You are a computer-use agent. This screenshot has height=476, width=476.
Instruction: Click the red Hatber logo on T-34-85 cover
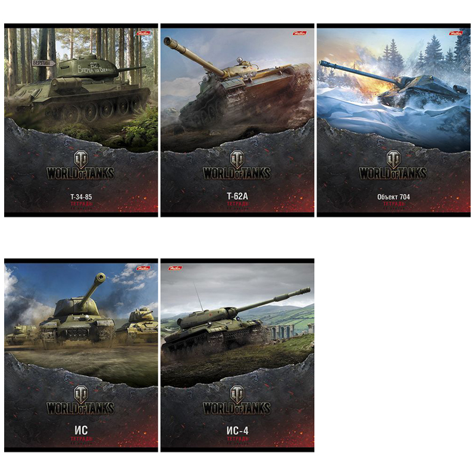click(143, 33)
